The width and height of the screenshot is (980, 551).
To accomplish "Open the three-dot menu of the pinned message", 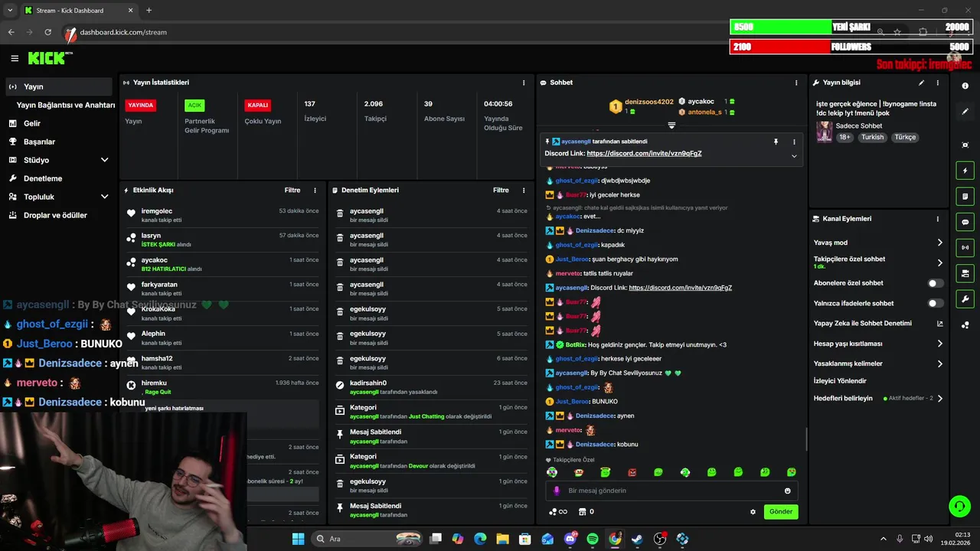I will pyautogui.click(x=794, y=142).
